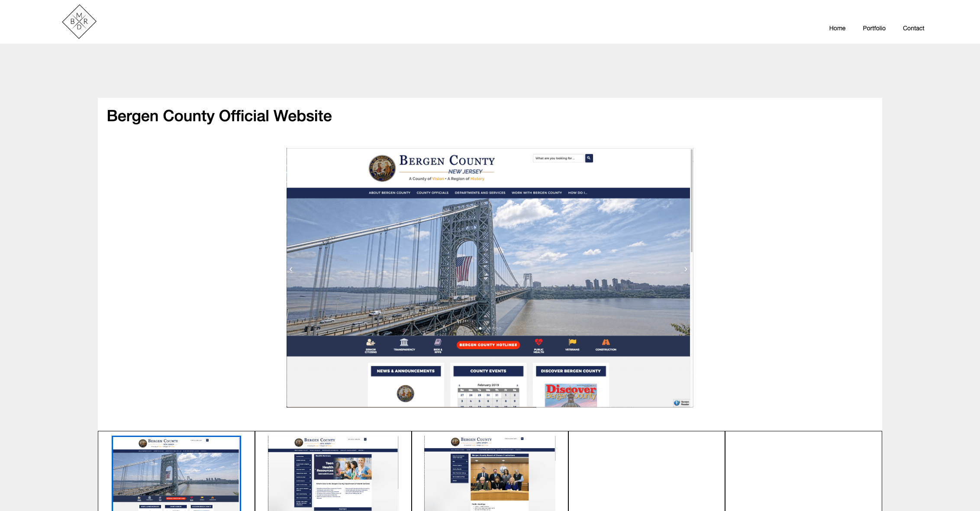
Task: Select the Board of Freeholders thumbnail
Action: click(x=490, y=473)
